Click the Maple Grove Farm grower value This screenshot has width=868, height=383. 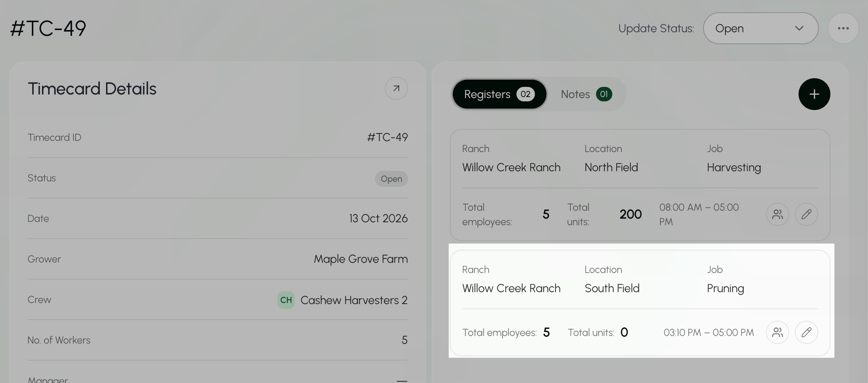point(361,259)
